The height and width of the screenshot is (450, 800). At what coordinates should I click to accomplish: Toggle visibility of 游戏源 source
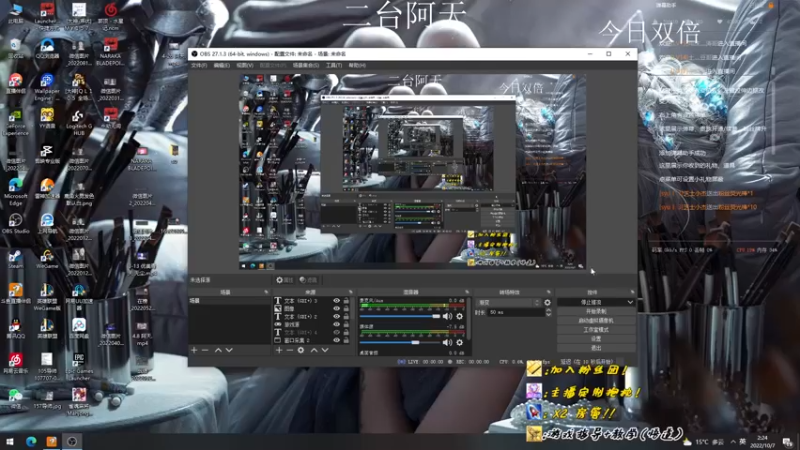(x=336, y=324)
